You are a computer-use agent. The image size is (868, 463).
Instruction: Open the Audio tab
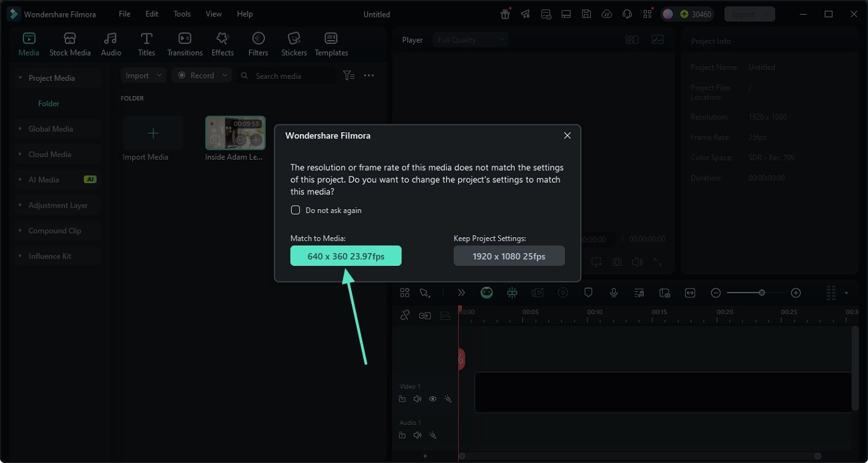point(111,44)
